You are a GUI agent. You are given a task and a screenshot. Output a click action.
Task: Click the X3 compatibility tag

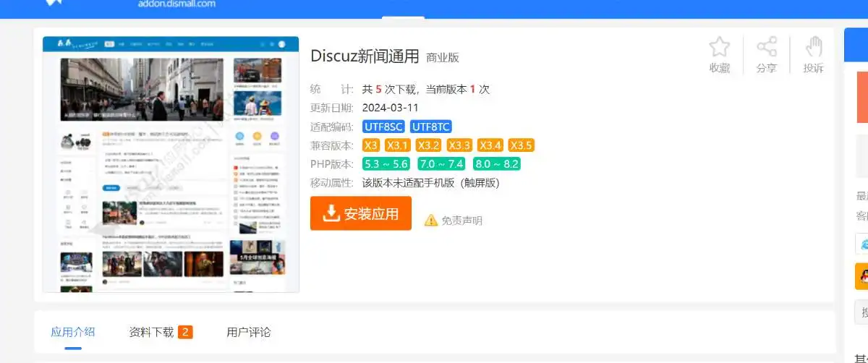371,145
